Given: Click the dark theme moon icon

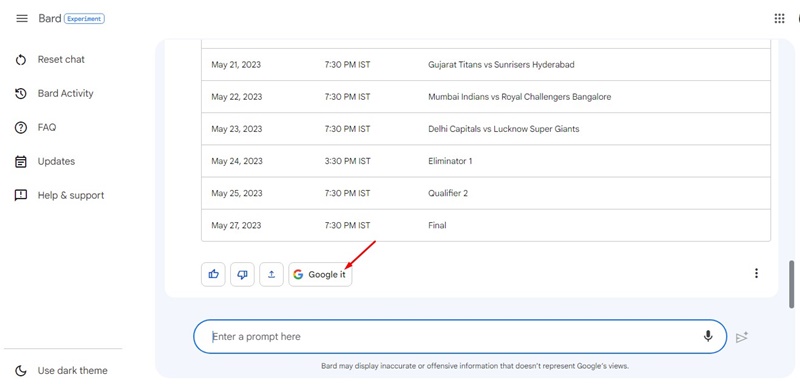Looking at the screenshot, I should tap(20, 371).
